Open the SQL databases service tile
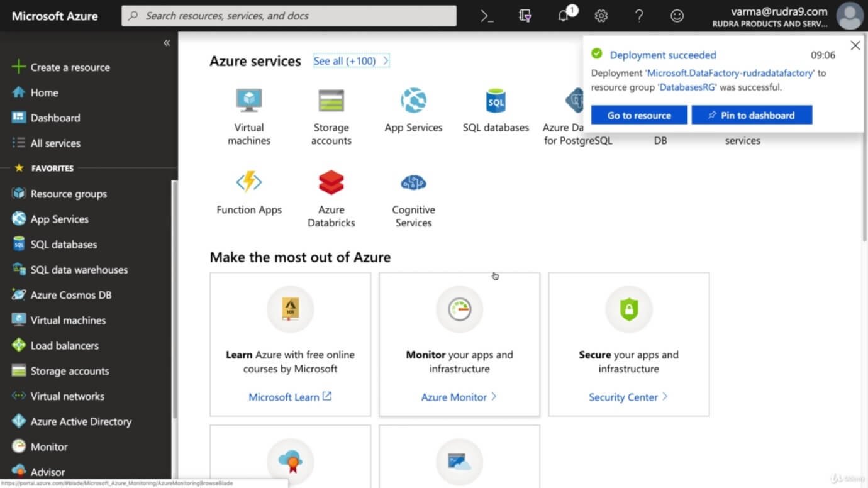This screenshot has width=868, height=488. point(496,111)
